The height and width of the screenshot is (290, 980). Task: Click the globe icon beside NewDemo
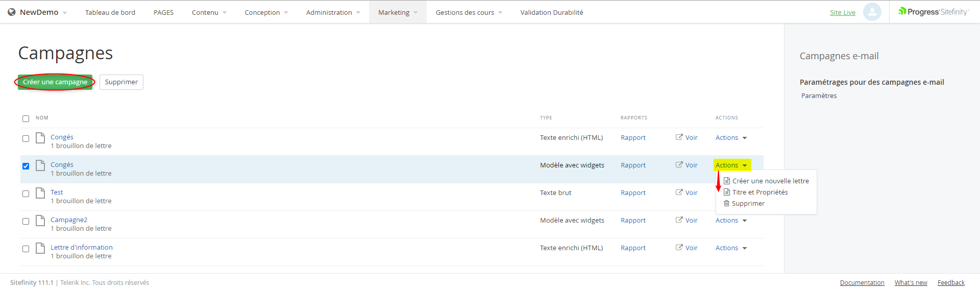tap(12, 12)
